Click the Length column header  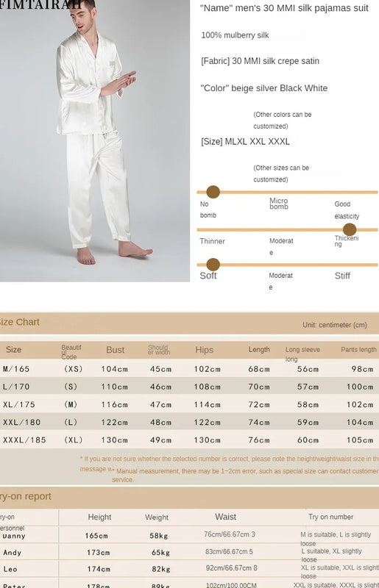[x=259, y=350]
